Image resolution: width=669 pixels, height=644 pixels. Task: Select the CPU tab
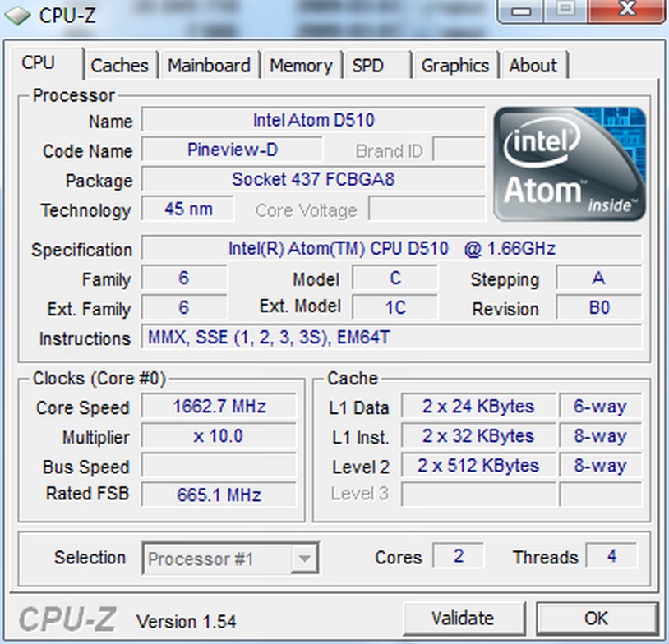coord(39,63)
